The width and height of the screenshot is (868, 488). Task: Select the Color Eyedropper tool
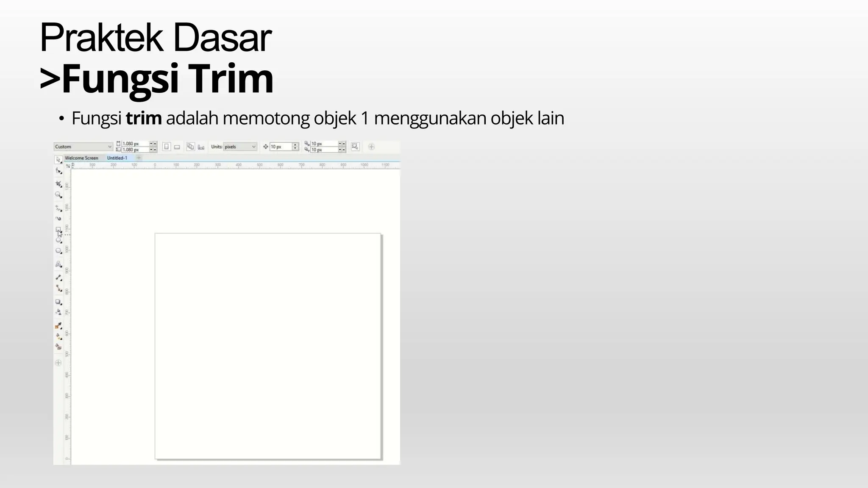coord(58,326)
